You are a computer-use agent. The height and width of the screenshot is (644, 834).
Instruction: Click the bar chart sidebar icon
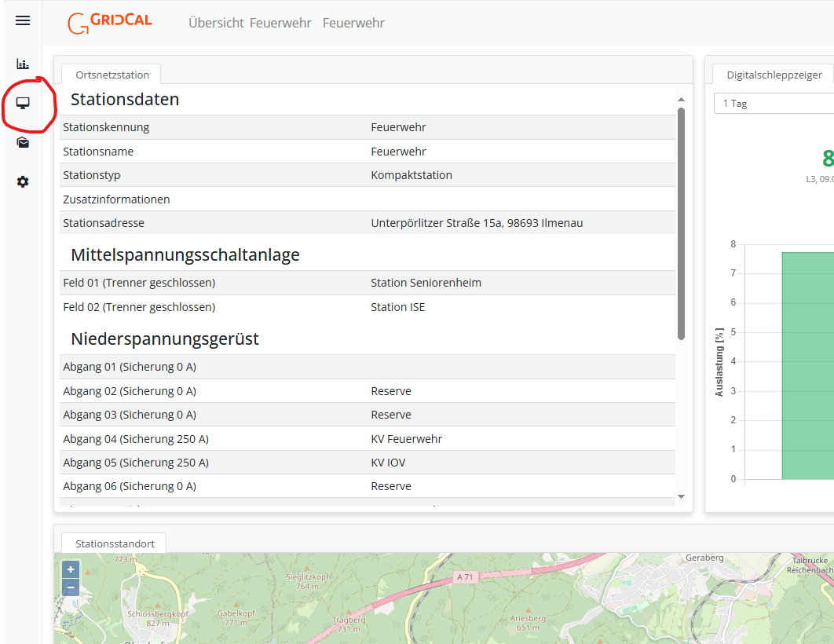[x=23, y=64]
